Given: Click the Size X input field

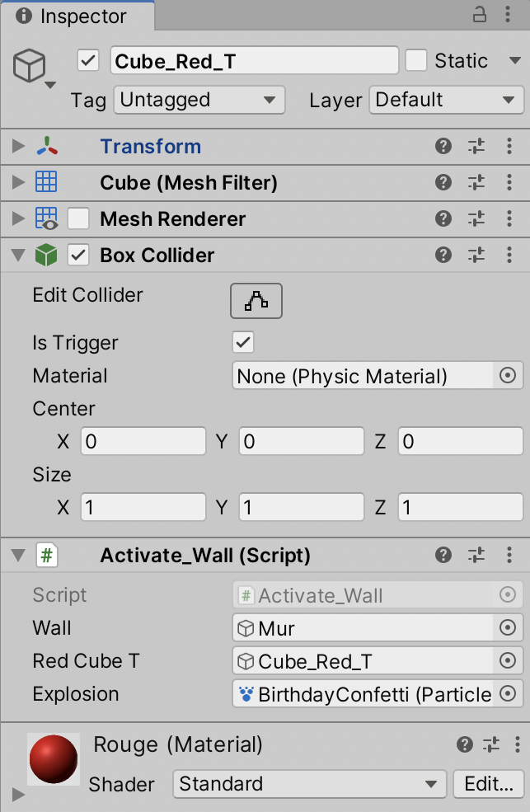Looking at the screenshot, I should click(x=143, y=507).
